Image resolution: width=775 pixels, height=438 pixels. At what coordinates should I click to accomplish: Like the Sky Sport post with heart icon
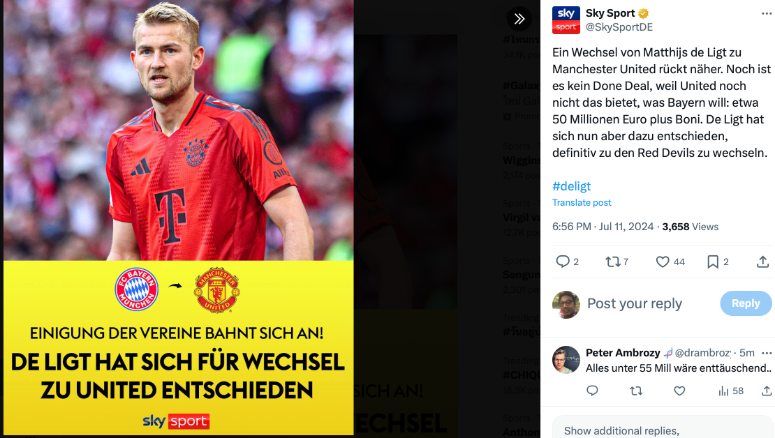(670, 262)
